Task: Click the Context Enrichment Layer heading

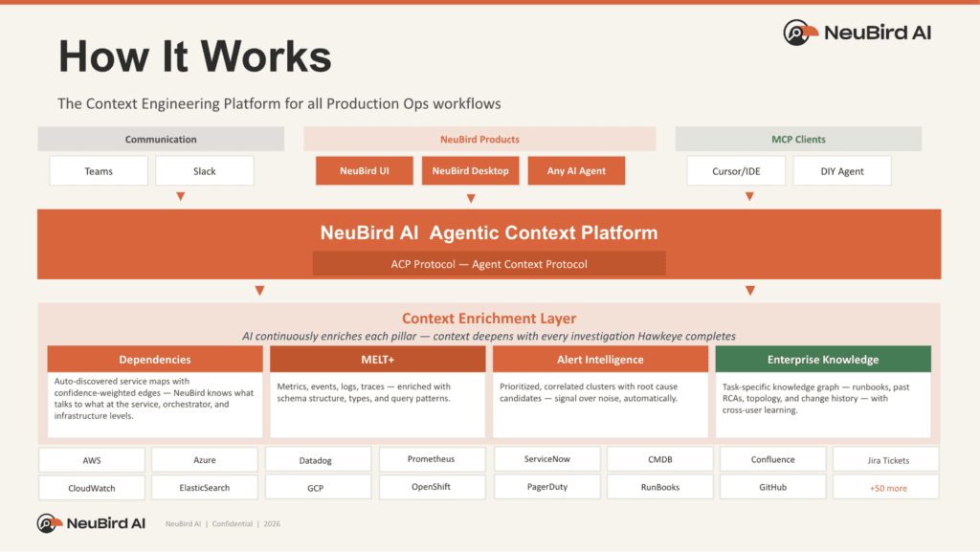Action: 489,318
